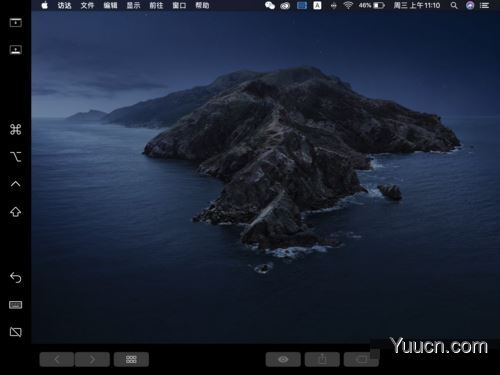Screen dimensions: 500x375
Task: Click the clock showing 周三 上午11:10
Action: (x=417, y=5)
